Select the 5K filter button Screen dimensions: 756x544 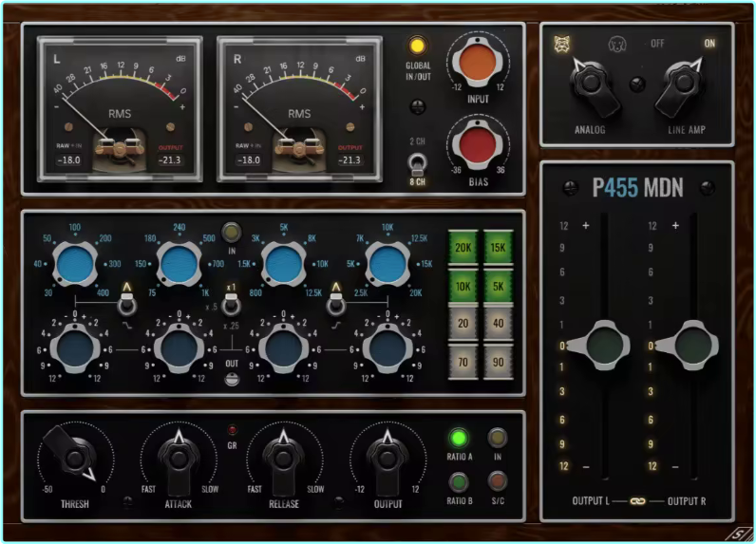[498, 286]
